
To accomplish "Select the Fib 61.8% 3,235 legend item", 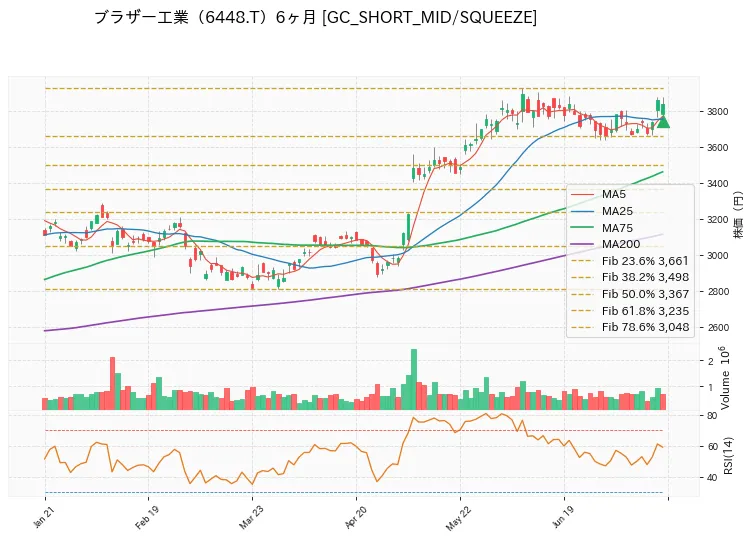I will pyautogui.click(x=630, y=311).
